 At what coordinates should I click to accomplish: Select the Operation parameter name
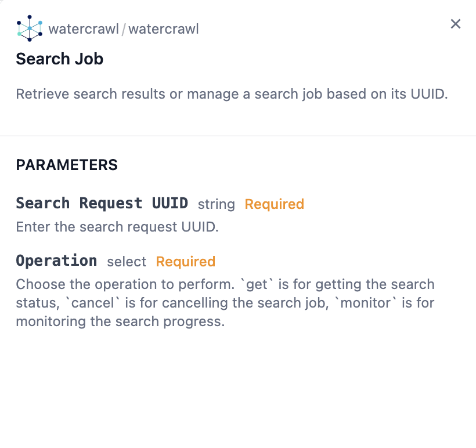point(56,261)
